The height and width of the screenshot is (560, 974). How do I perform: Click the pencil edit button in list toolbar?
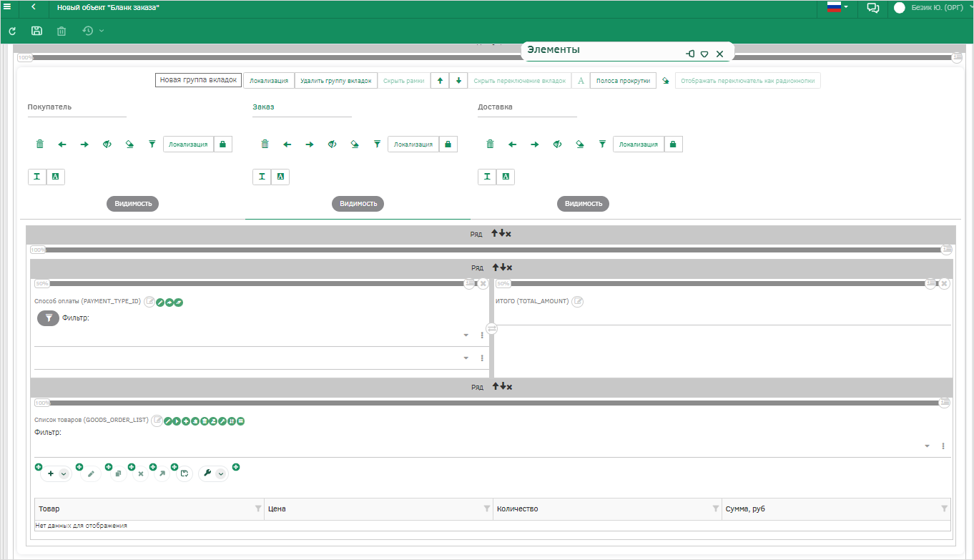91,473
